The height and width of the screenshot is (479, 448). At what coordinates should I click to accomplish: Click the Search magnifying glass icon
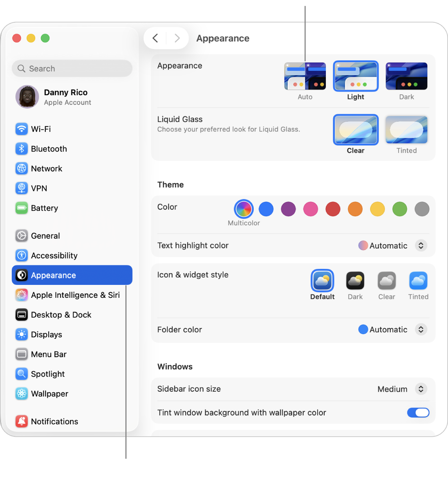pyautogui.click(x=22, y=68)
